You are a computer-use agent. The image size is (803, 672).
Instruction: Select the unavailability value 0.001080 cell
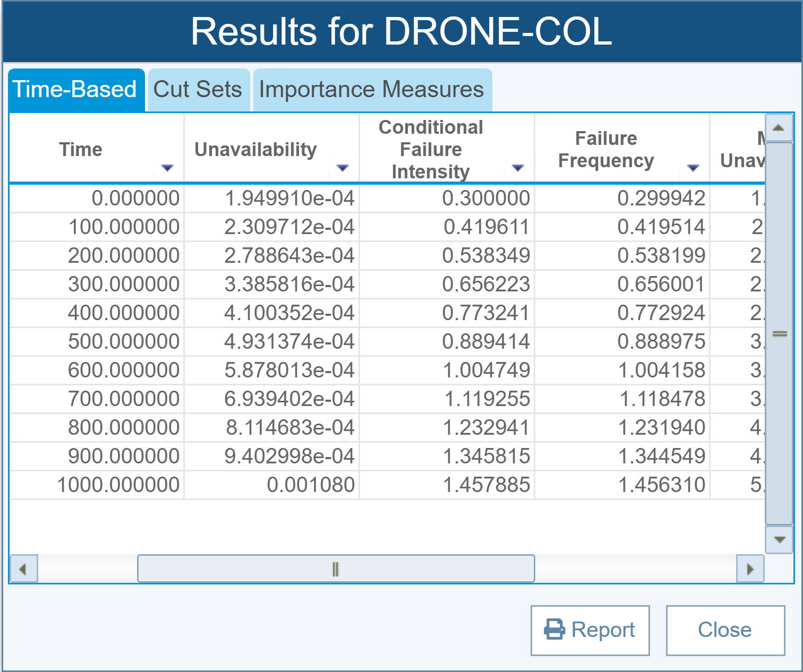pos(311,485)
